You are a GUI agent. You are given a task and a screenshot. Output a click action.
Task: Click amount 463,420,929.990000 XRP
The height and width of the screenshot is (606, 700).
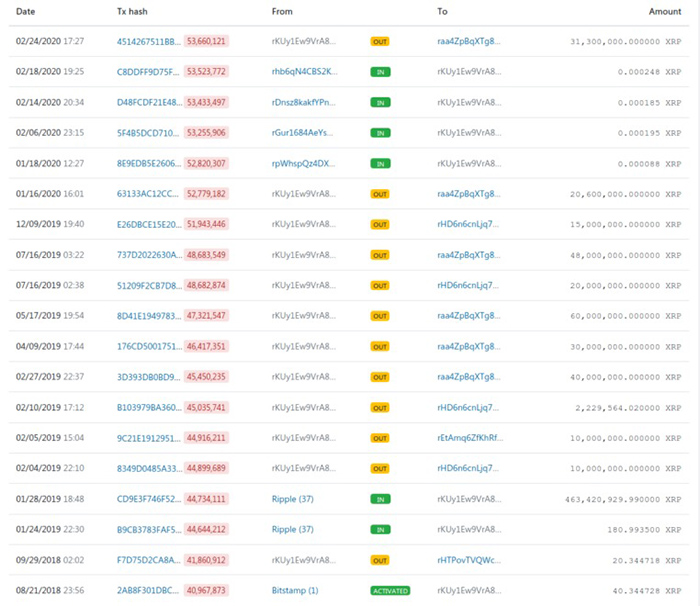point(623,499)
